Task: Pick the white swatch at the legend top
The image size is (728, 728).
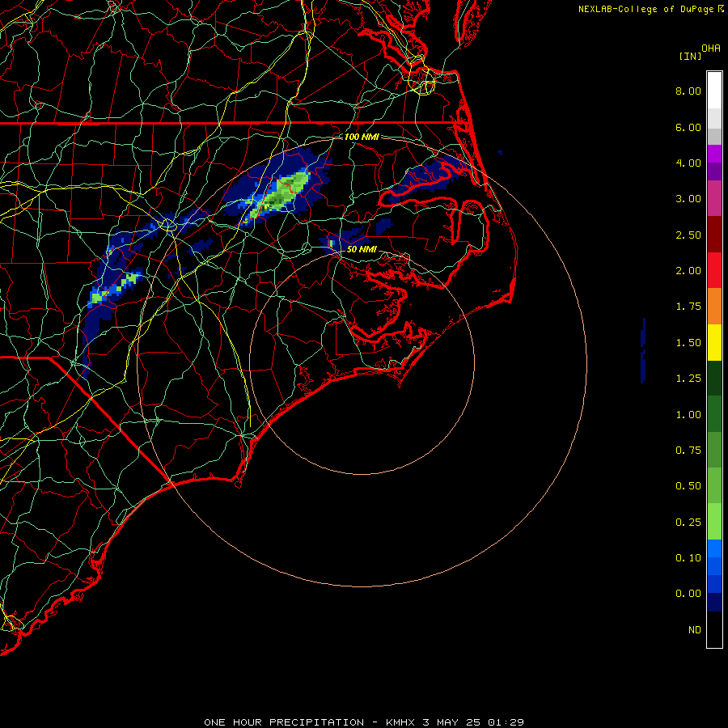Action: 714,91
